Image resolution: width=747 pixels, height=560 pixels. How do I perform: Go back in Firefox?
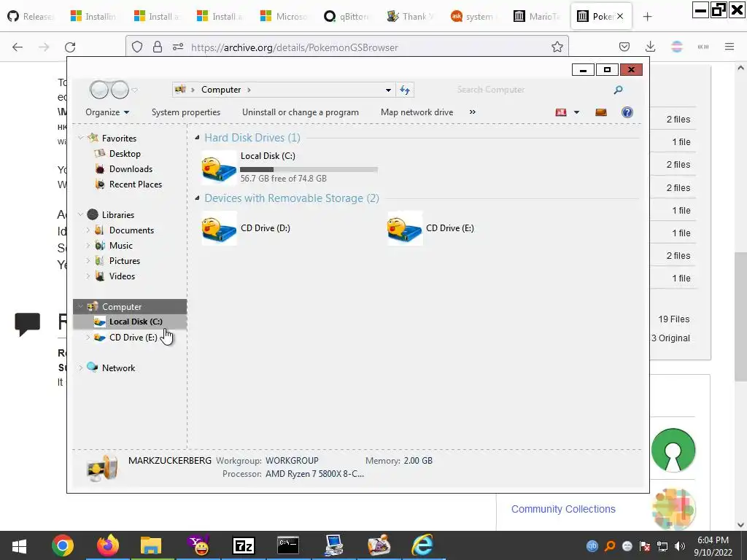pos(18,47)
